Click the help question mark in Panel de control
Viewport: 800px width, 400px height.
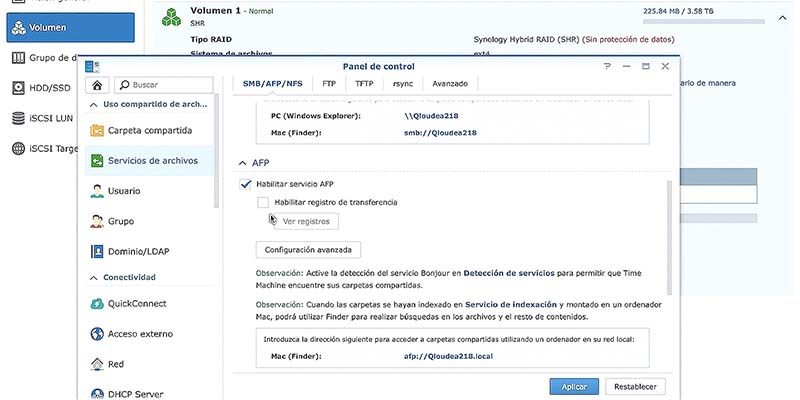click(607, 66)
